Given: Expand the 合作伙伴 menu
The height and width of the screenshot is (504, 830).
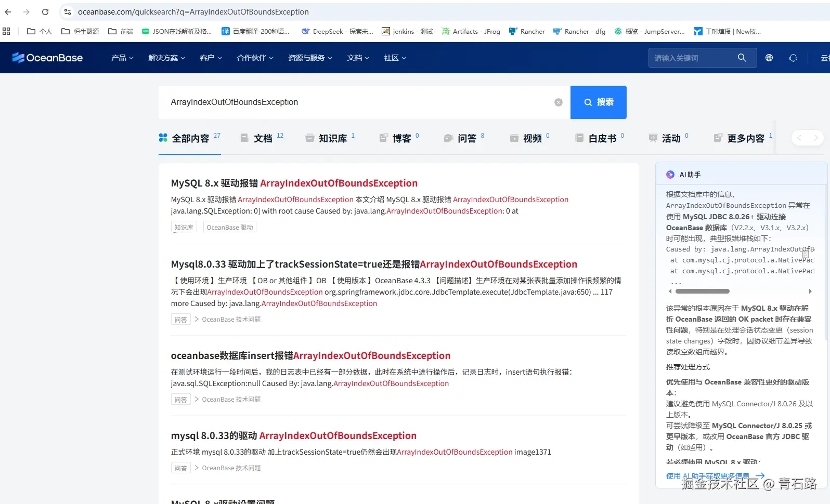Looking at the screenshot, I should pos(255,58).
